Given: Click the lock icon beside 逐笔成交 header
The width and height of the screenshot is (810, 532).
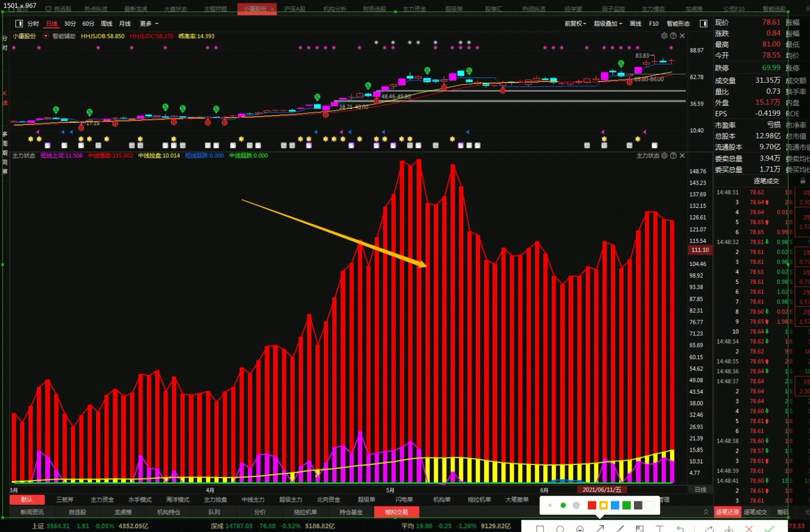Looking at the screenshot, I should coord(803,181).
